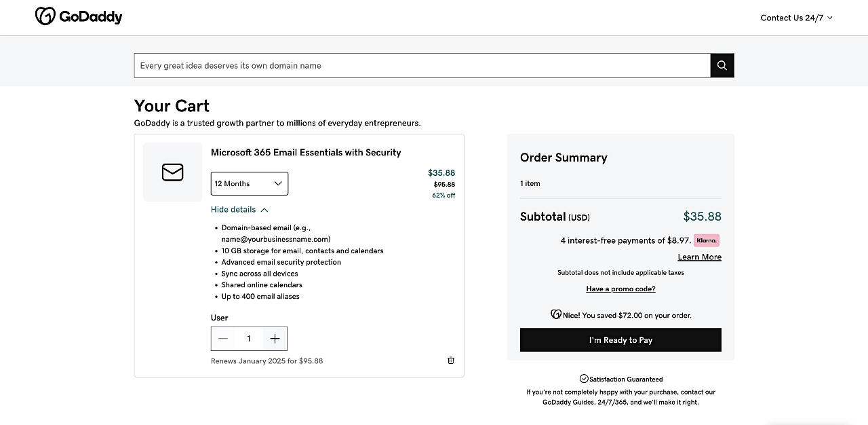Screen dimensions: 868x425
Task: Increase the User count with the plus button
Action: [x=275, y=338]
